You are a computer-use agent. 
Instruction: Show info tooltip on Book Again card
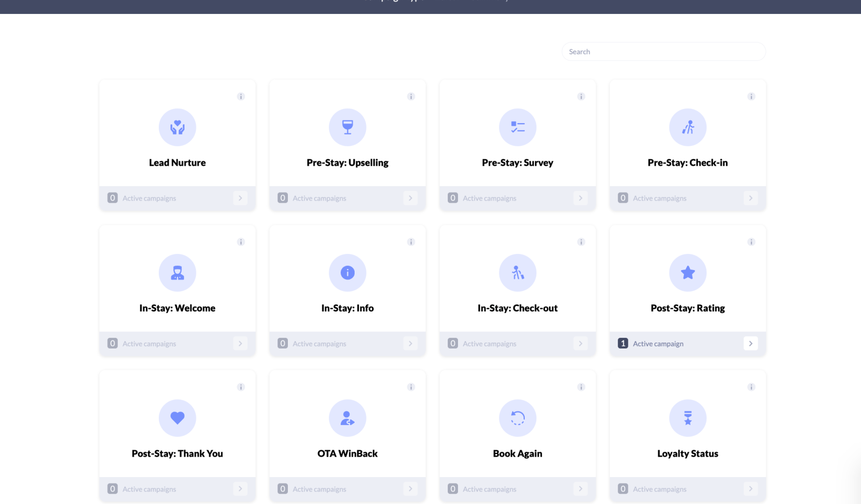click(x=581, y=387)
